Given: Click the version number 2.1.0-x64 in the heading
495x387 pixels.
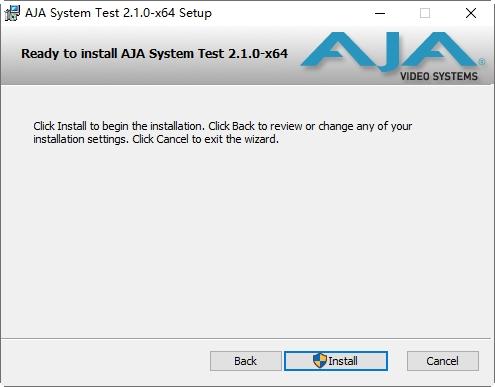Looking at the screenshot, I should coord(258,53).
